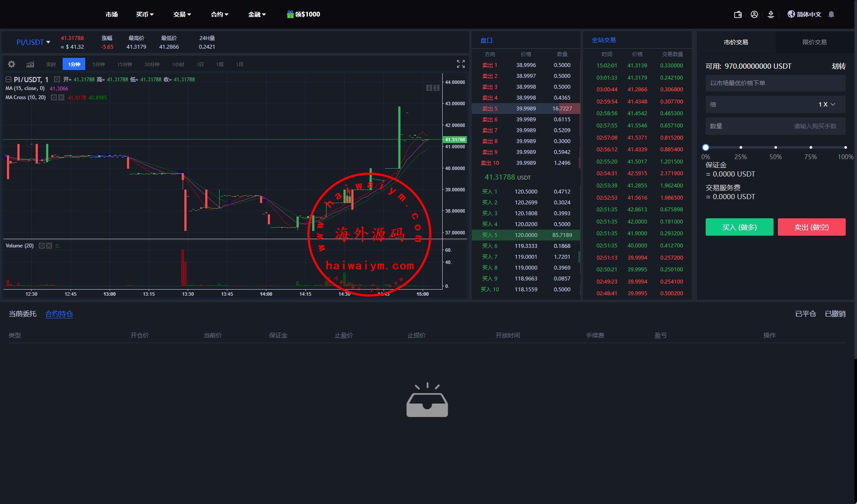Expand the PI/USDT pair selector

click(x=33, y=42)
